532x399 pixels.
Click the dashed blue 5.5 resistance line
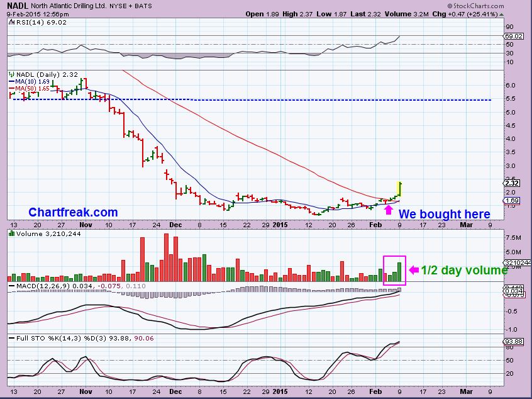[252, 99]
